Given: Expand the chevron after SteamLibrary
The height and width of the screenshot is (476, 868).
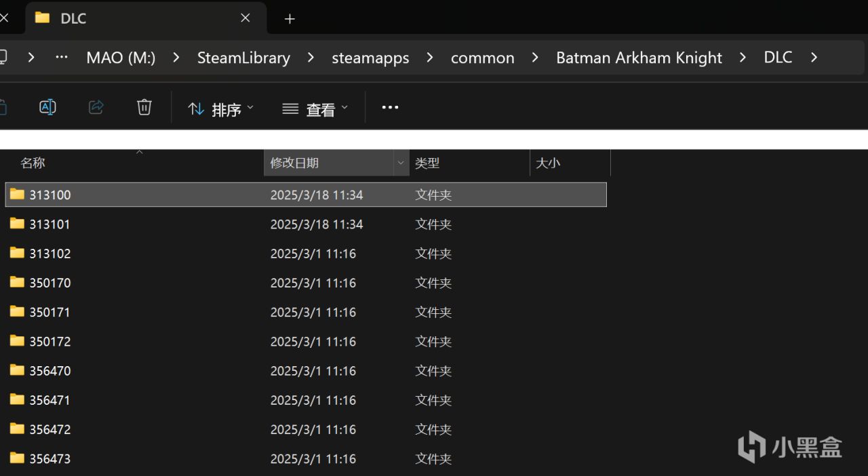Looking at the screenshot, I should click(x=311, y=58).
